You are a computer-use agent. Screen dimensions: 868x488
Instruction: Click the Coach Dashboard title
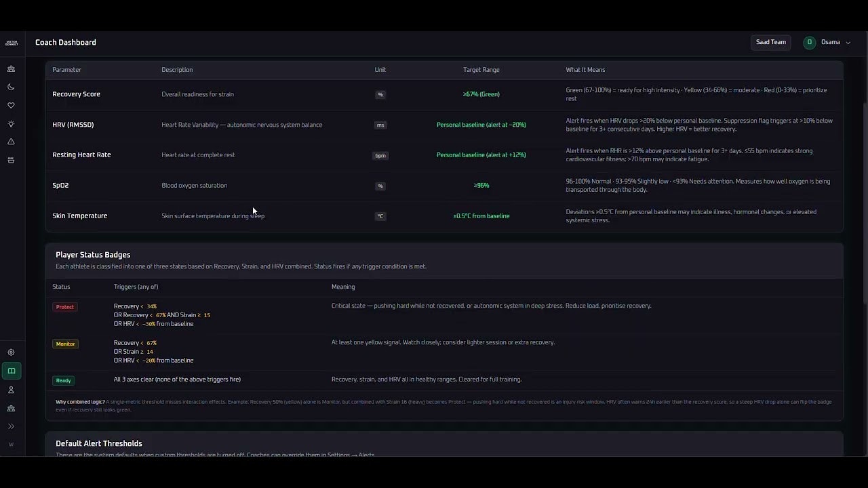tap(66, 42)
